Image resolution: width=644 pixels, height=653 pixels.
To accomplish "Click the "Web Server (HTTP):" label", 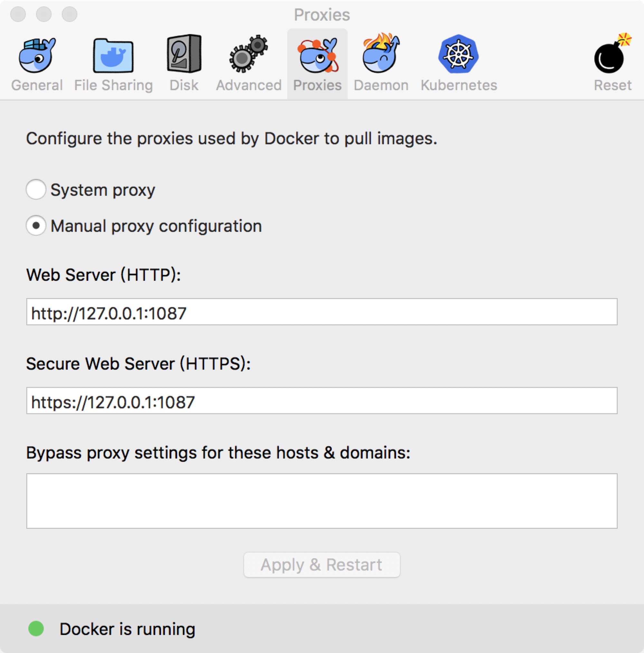I will click(x=103, y=275).
